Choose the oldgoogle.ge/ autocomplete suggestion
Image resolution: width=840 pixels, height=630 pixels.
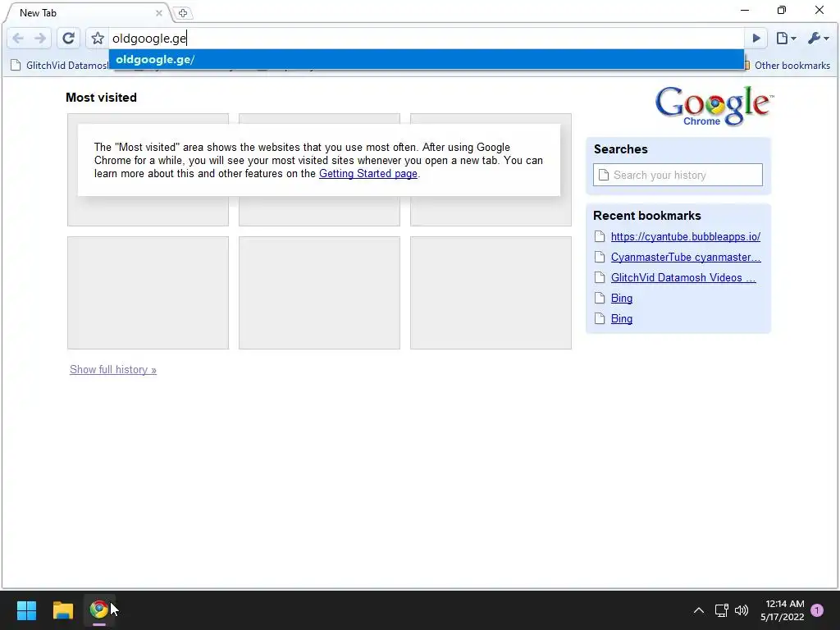tap(426, 59)
